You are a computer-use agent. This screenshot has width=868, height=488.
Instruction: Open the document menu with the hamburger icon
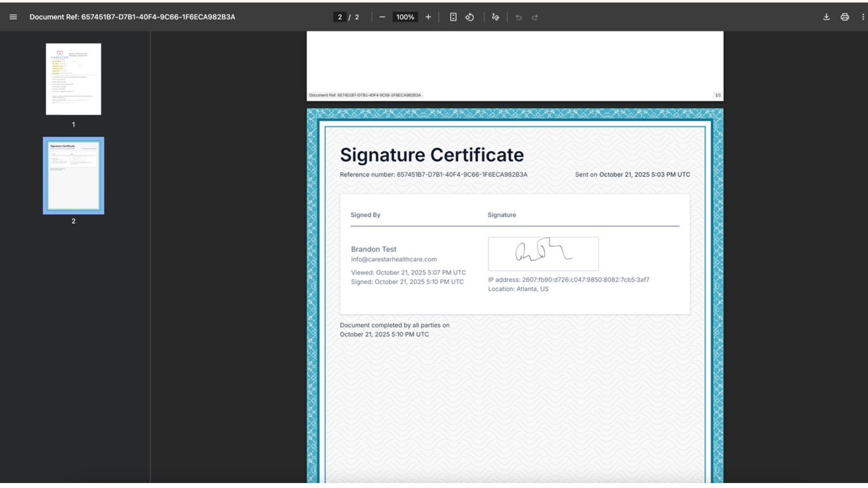tap(13, 17)
